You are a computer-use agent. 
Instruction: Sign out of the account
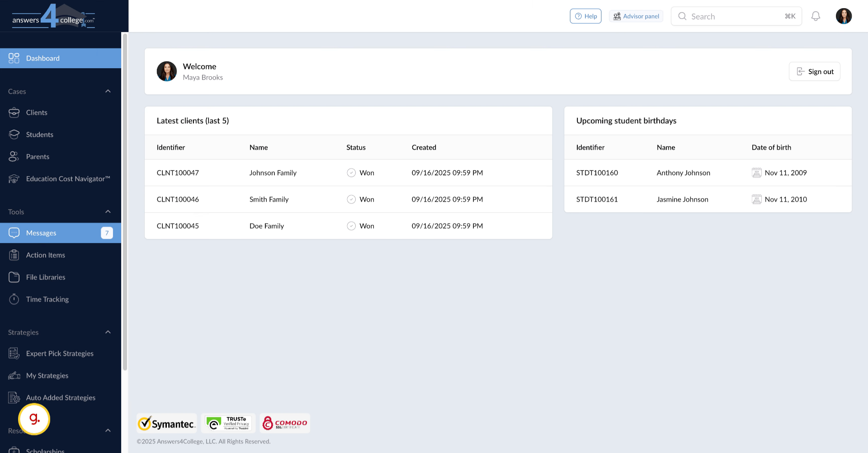coord(814,71)
